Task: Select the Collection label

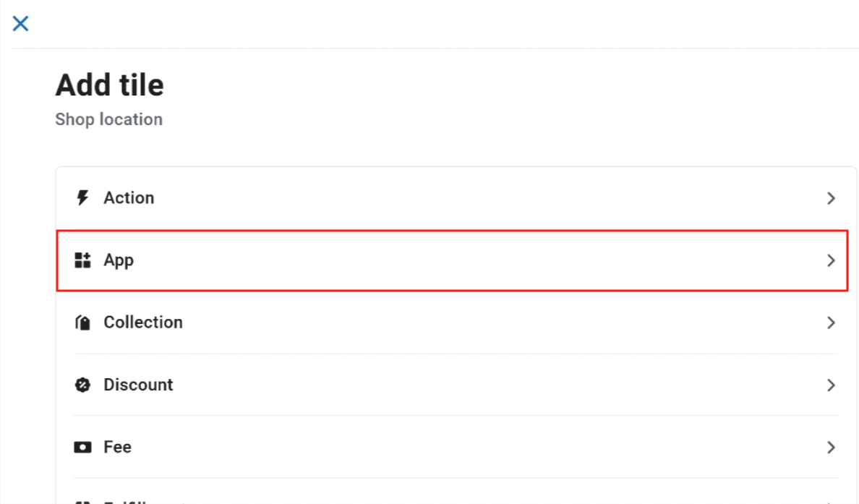Action: coord(143,322)
